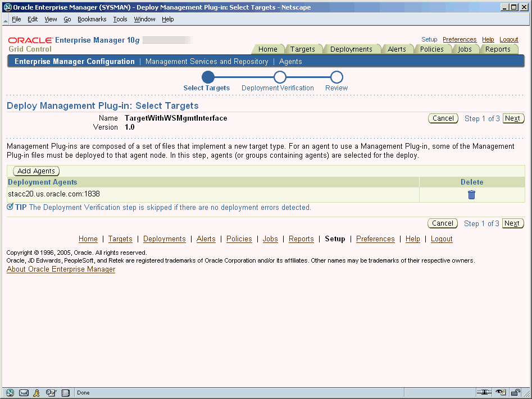Delete agent stacc20.us.oracle.com:1838 with trash icon
Viewport: 532px width, 399px height.
coord(471,195)
